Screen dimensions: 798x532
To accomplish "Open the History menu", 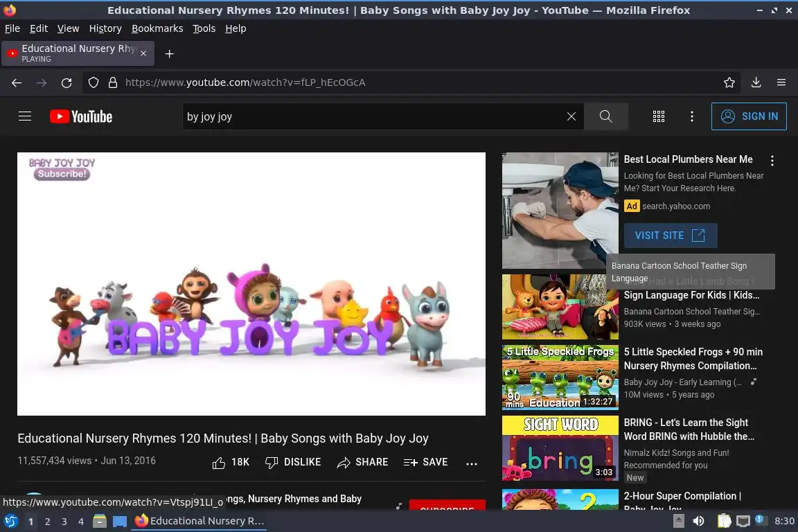I will point(105,28).
